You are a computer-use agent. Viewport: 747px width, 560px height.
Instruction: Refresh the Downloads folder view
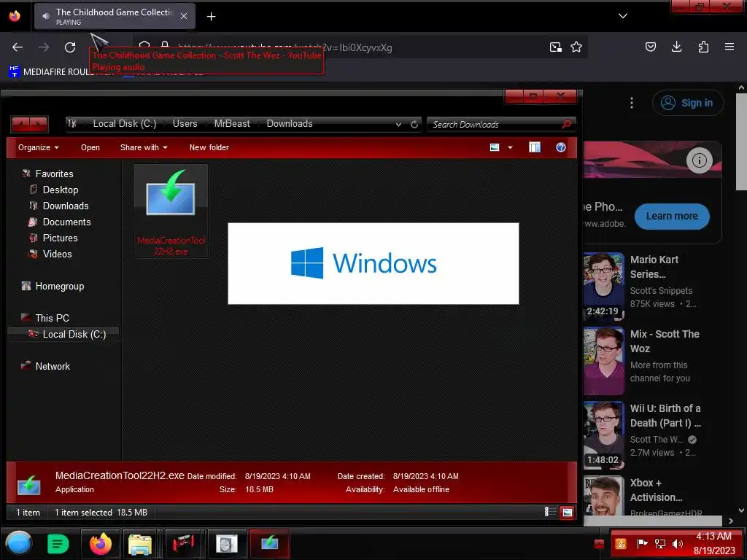pyautogui.click(x=414, y=124)
